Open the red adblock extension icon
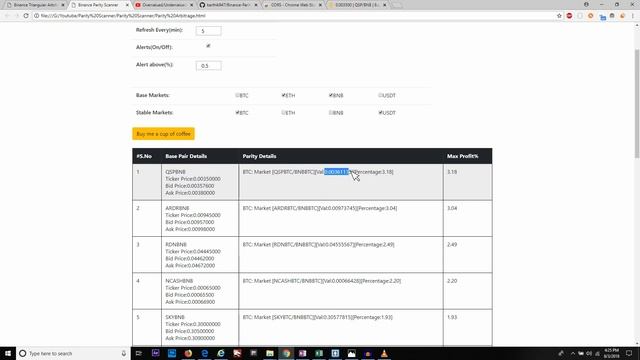 tap(569, 16)
